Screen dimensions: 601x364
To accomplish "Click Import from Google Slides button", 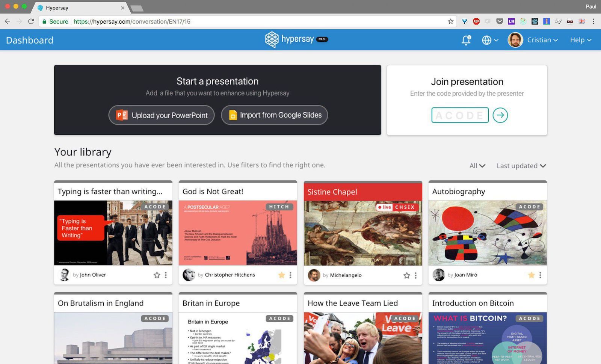I will point(275,115).
